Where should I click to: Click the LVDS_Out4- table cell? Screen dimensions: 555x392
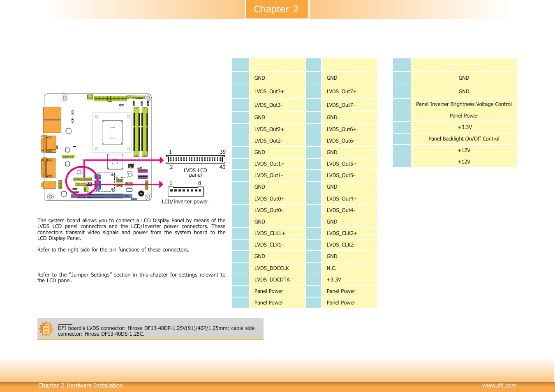click(349, 210)
